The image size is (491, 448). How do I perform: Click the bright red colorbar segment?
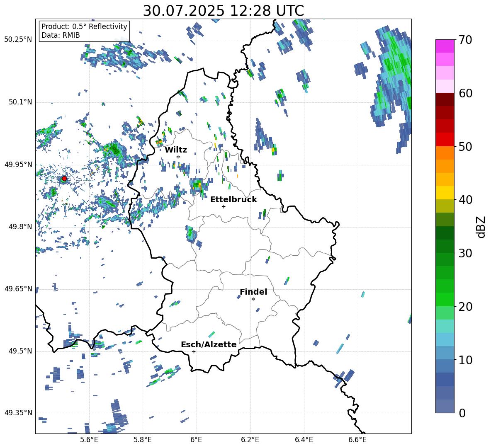click(x=445, y=140)
